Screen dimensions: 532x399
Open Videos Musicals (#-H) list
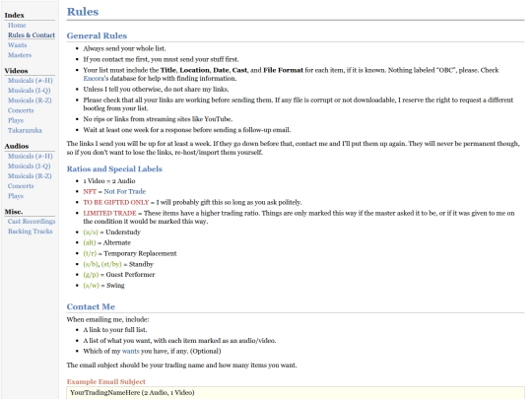tap(31, 81)
